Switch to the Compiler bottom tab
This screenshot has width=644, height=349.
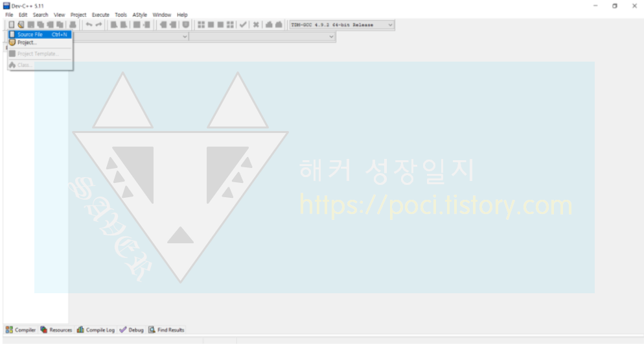(21, 330)
